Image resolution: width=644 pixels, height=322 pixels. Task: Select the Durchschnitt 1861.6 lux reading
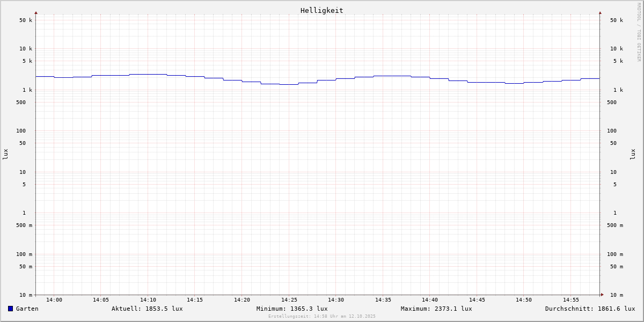[590, 309]
